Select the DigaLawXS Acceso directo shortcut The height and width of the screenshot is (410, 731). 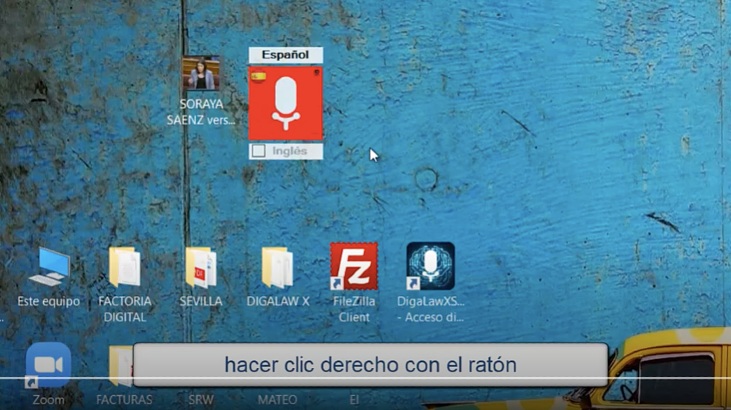click(430, 266)
